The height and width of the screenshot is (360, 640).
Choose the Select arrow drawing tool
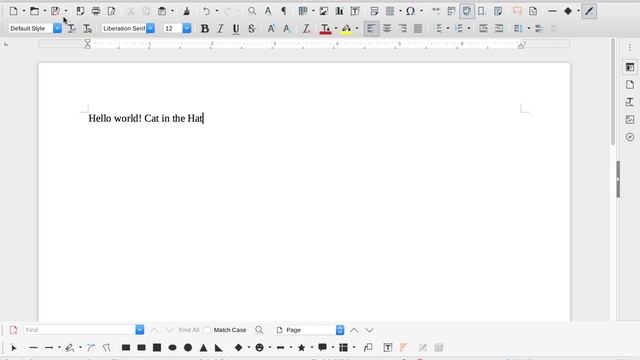13,348
